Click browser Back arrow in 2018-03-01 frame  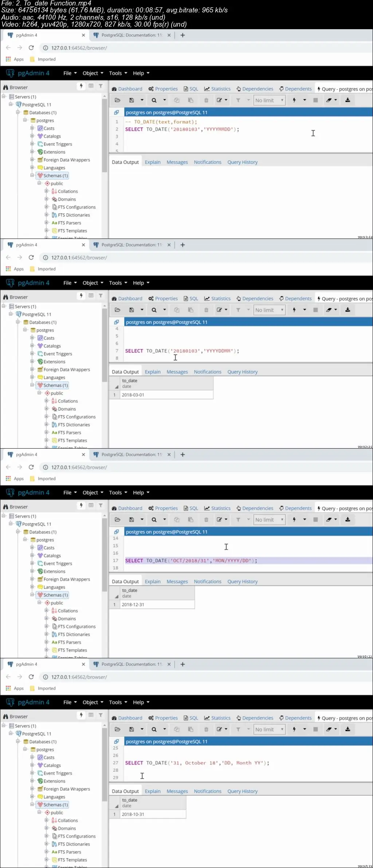pyautogui.click(x=8, y=257)
